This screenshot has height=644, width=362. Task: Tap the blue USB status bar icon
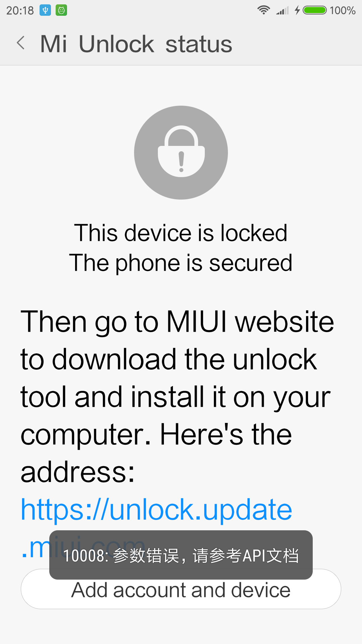pos(45,10)
